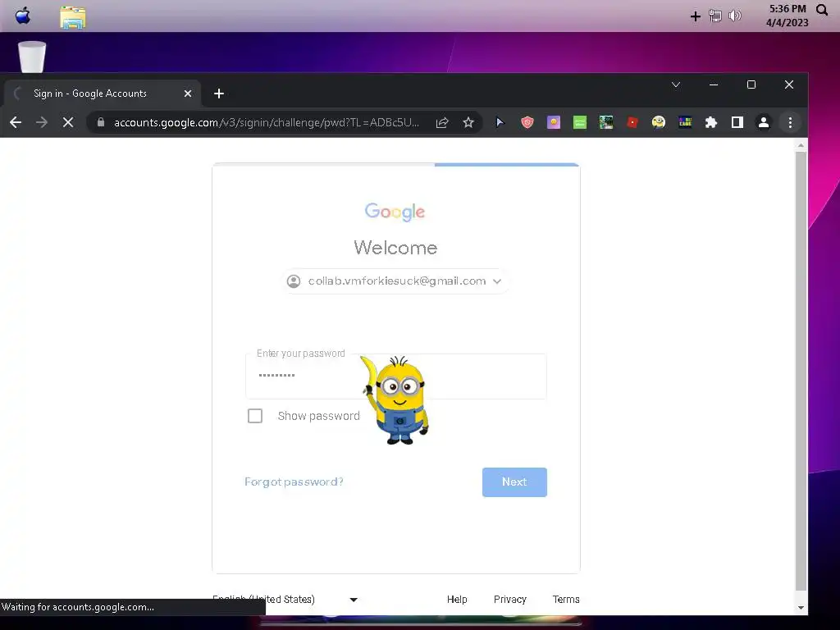Open the minion extension icon in toolbar
Image resolution: width=840 pixels, height=630 pixels.
click(659, 123)
